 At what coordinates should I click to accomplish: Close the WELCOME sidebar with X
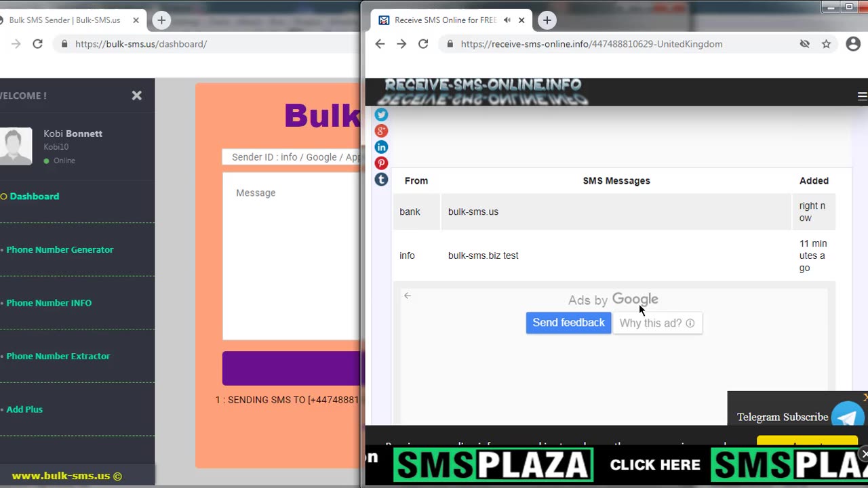coord(137,96)
